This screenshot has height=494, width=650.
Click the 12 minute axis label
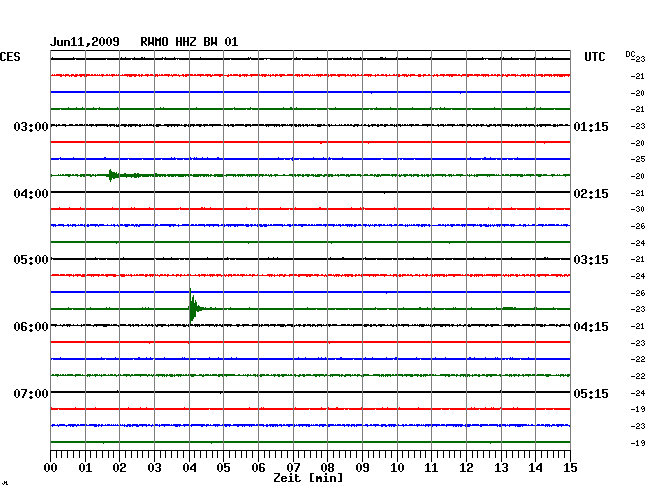click(466, 467)
